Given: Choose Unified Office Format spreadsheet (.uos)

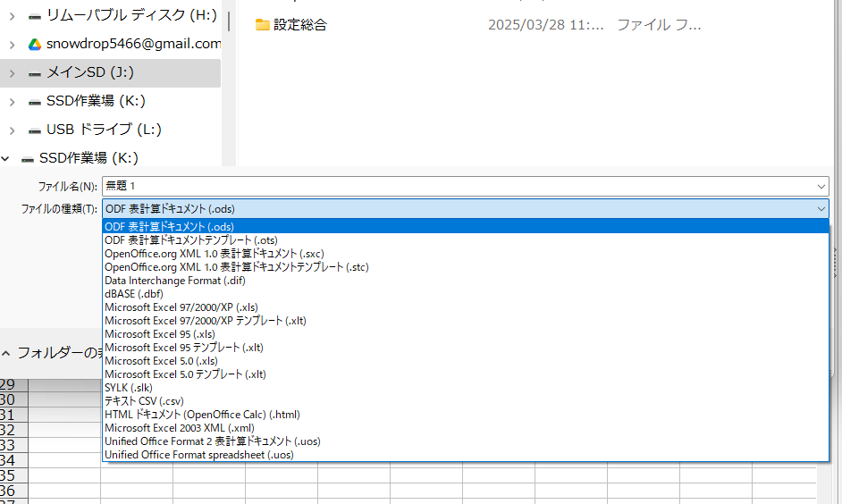Looking at the screenshot, I should coord(466,455).
